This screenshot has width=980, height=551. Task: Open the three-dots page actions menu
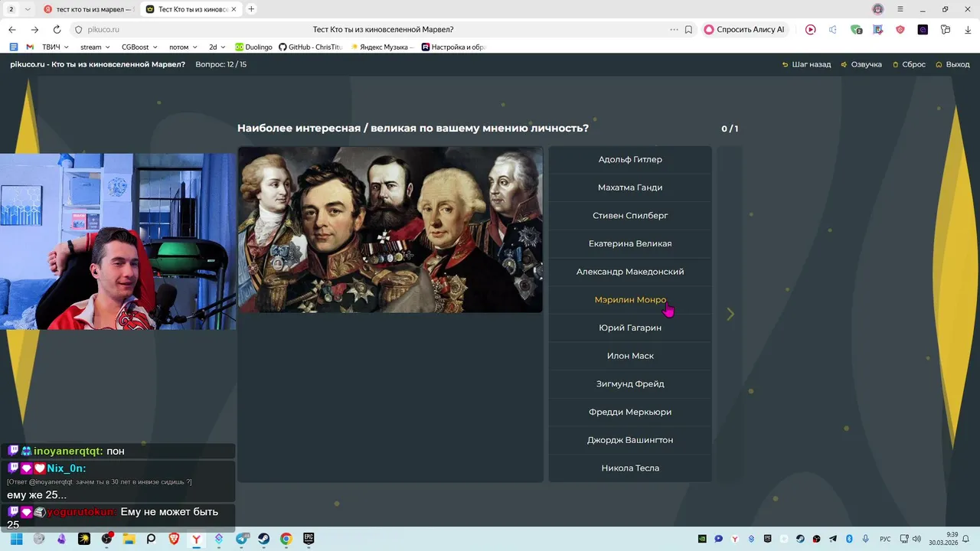click(x=674, y=30)
